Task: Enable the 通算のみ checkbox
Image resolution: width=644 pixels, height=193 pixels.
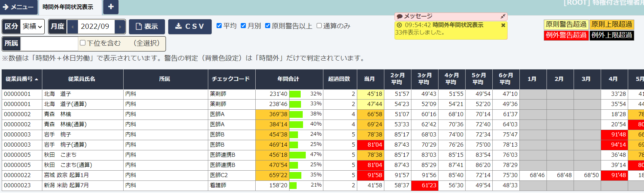Action: [x=319, y=26]
